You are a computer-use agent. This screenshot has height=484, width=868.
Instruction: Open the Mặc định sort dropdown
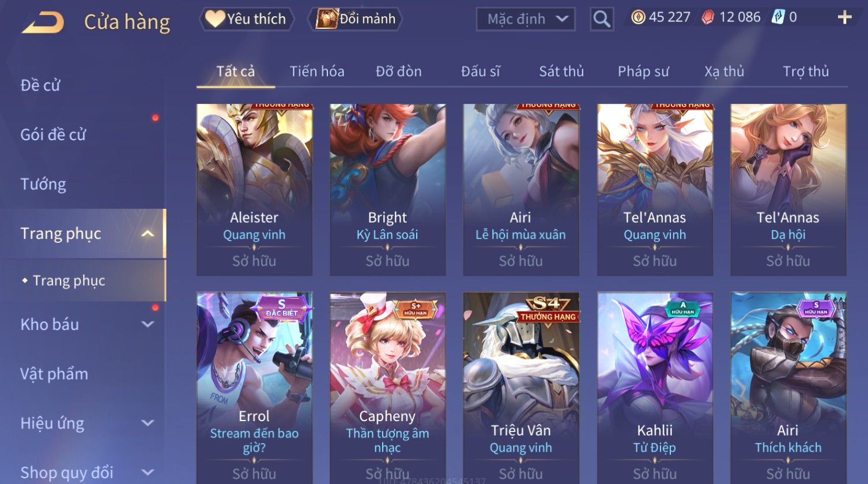pyautogui.click(x=526, y=19)
